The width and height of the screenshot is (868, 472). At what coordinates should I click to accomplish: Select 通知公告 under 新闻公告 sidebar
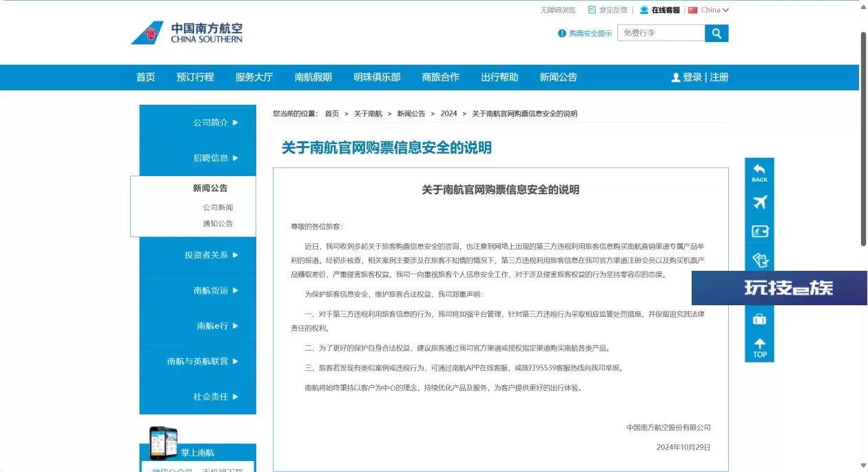pyautogui.click(x=218, y=223)
